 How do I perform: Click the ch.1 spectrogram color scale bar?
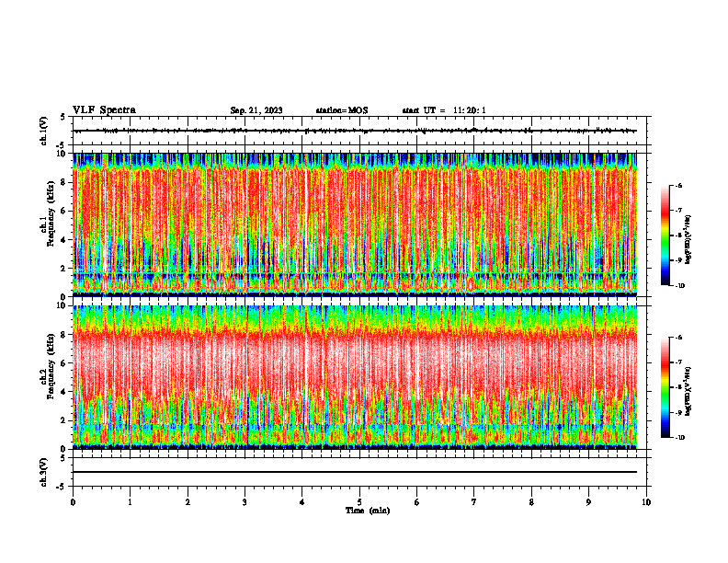pyautogui.click(x=665, y=236)
